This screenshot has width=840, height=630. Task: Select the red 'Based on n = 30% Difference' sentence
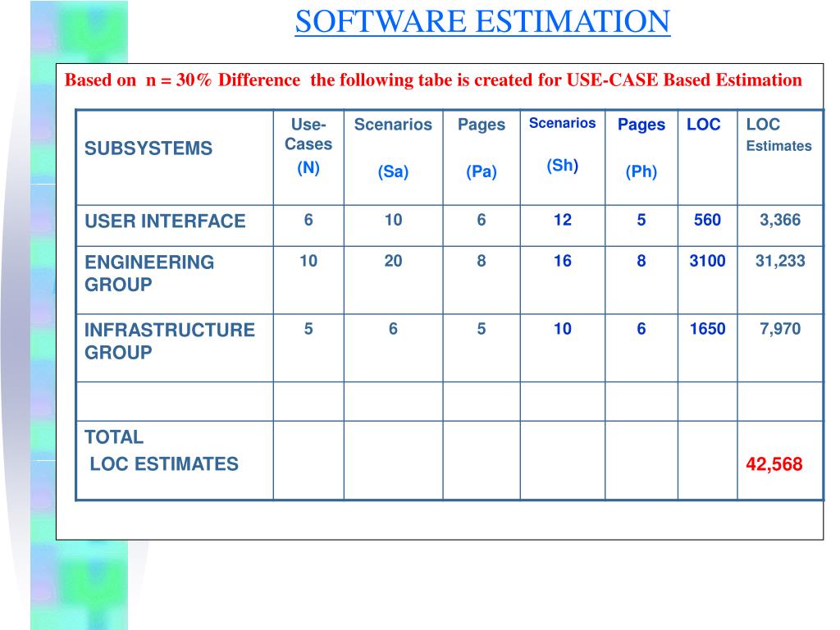[x=433, y=80]
